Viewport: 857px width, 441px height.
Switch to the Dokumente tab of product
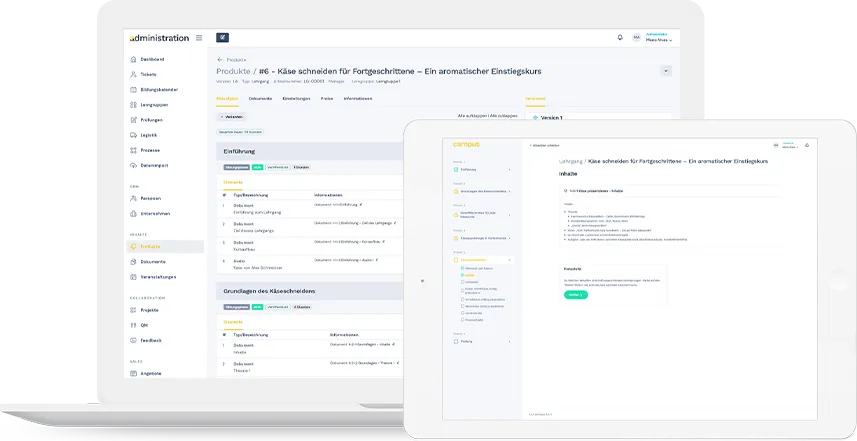(260, 98)
